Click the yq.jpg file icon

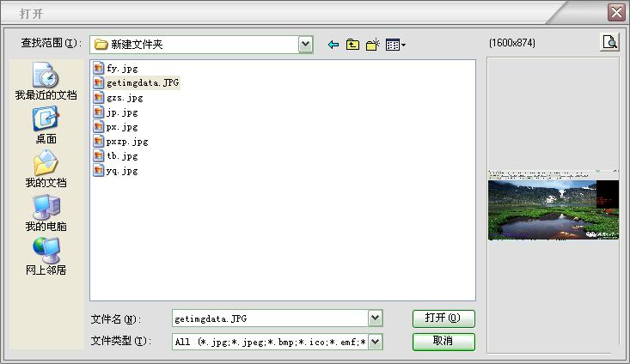[99, 171]
